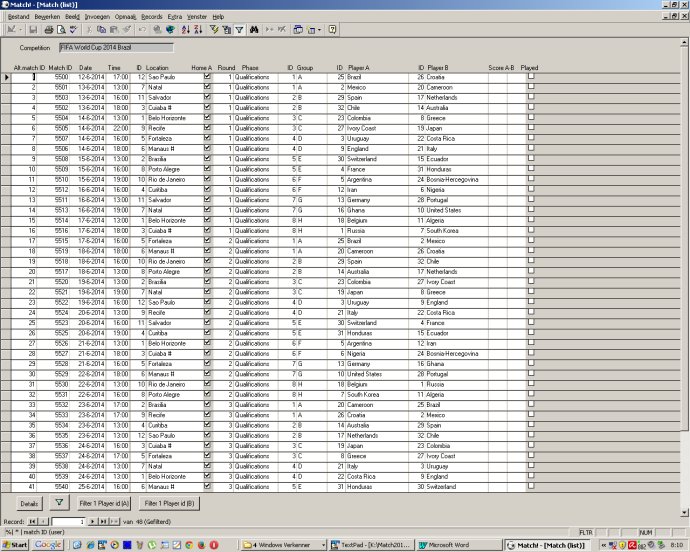The height and width of the screenshot is (552, 690).
Task: Open the dropdown arrow next to View icon
Action: tap(20, 29)
